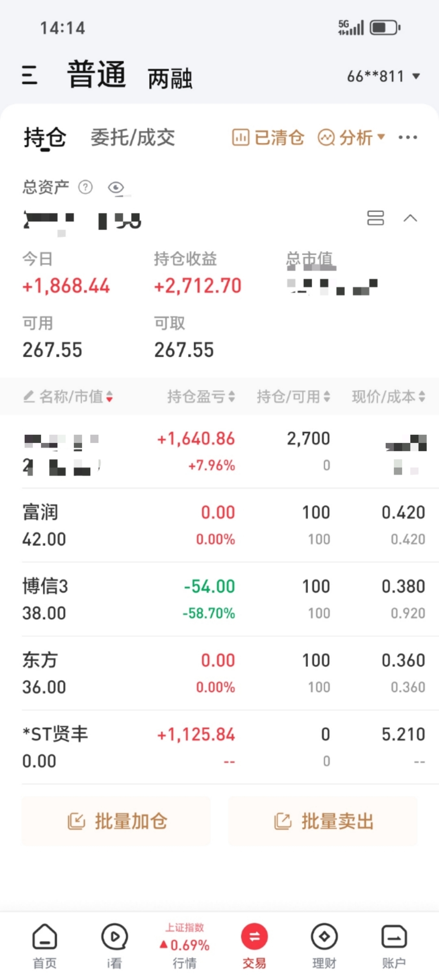
Task: Open 已清仓 cleared positions
Action: pos(268,138)
